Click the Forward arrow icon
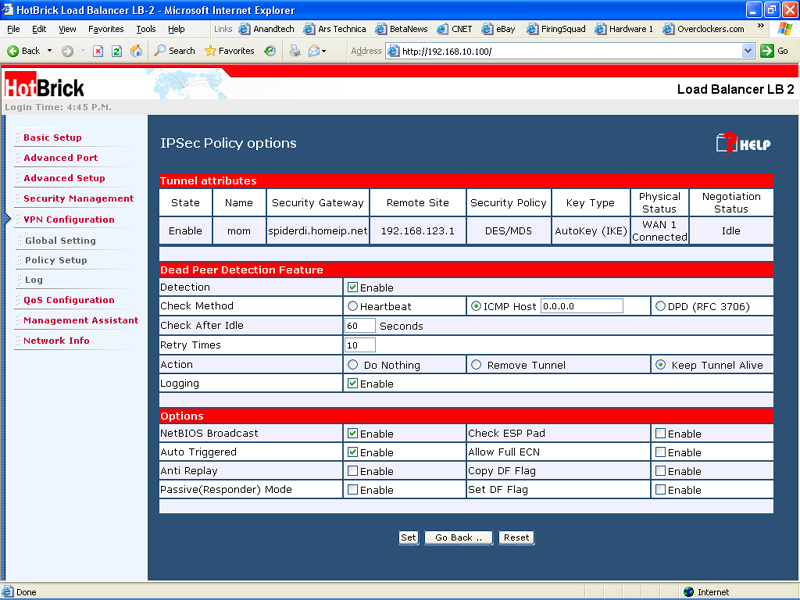This screenshot has height=600, width=800. (67, 51)
